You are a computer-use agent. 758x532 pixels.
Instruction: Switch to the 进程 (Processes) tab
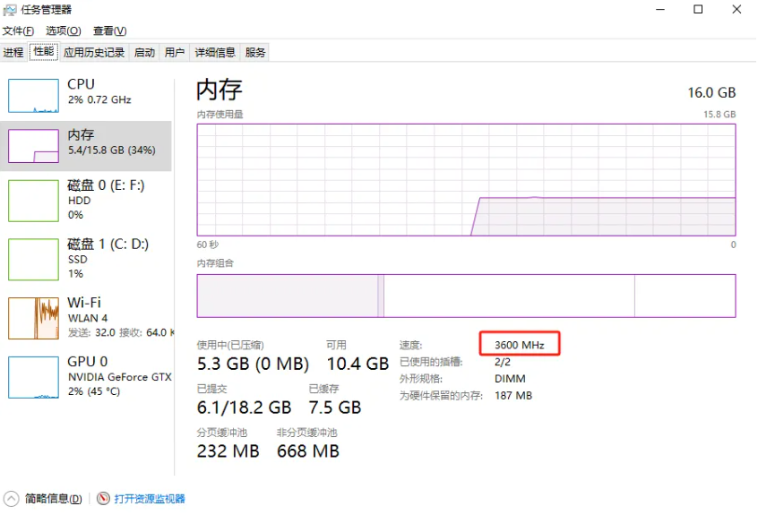click(13, 51)
